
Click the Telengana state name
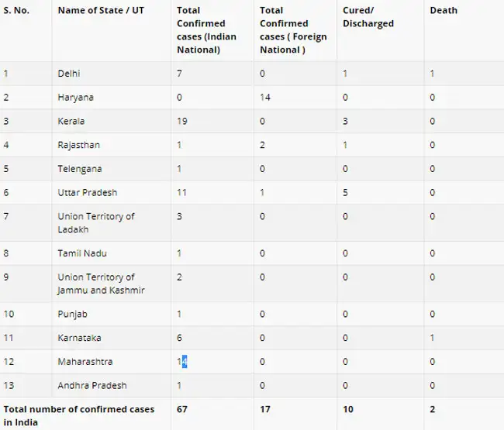pos(79,169)
